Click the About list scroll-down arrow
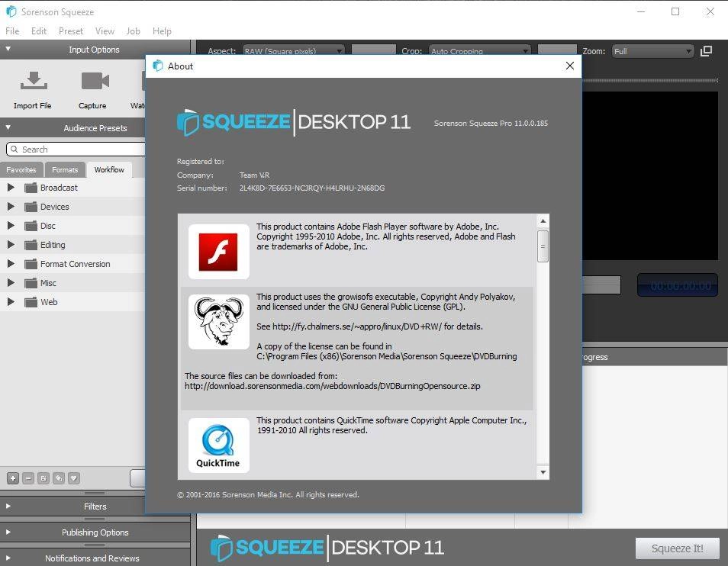728x566 pixels. (x=543, y=472)
